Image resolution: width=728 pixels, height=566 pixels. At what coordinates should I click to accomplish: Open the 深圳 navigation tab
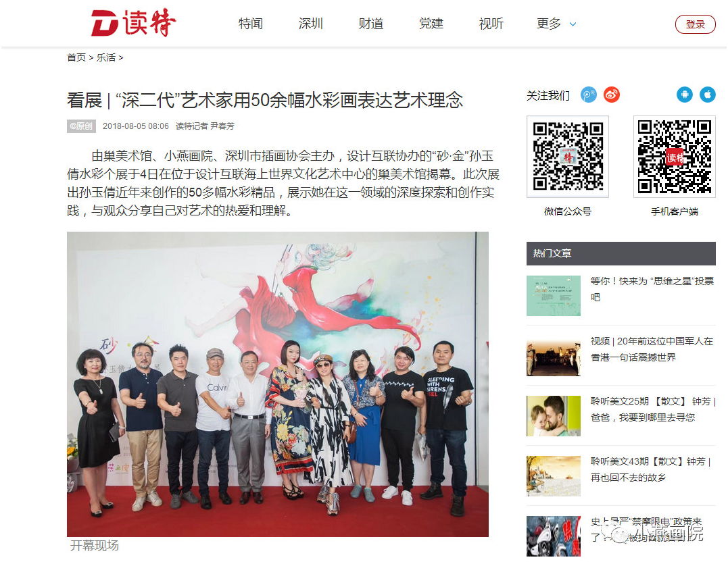tap(311, 24)
